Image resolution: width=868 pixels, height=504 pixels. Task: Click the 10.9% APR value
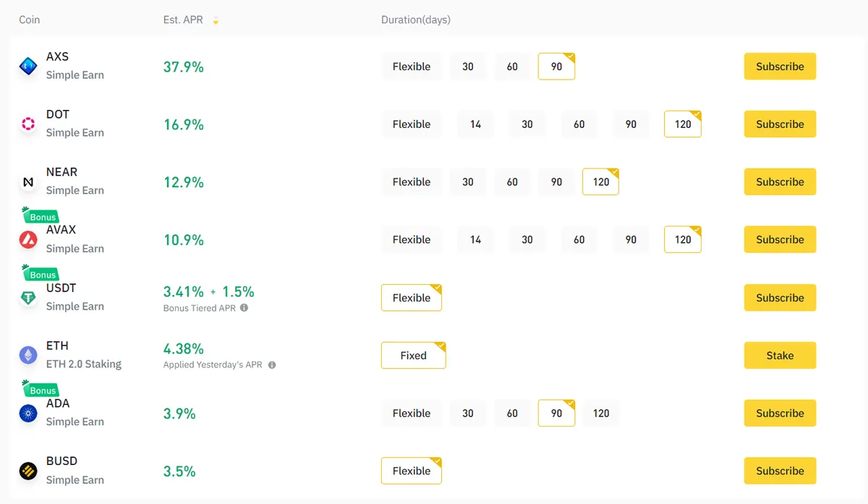(x=184, y=240)
